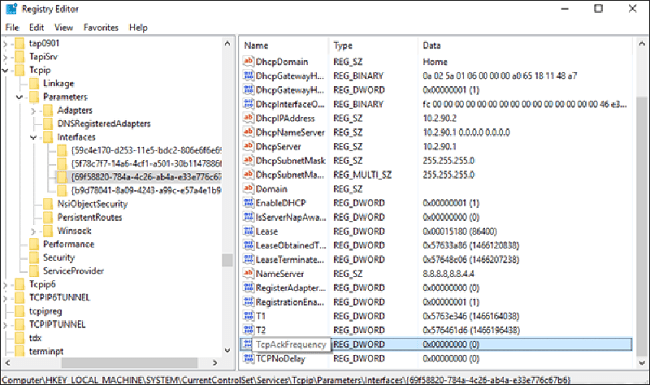
Task: Click tree pane scroll right arrow
Action: 215,363
